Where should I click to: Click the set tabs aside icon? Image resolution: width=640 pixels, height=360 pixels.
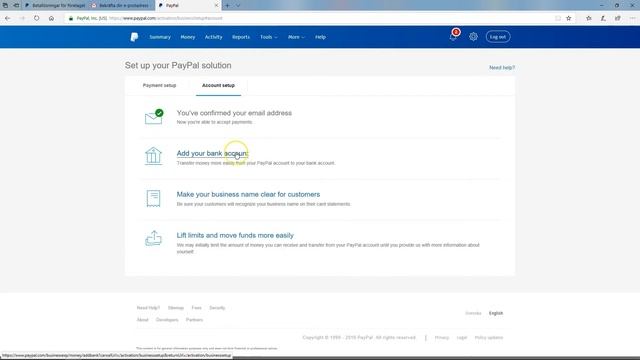click(16, 5)
